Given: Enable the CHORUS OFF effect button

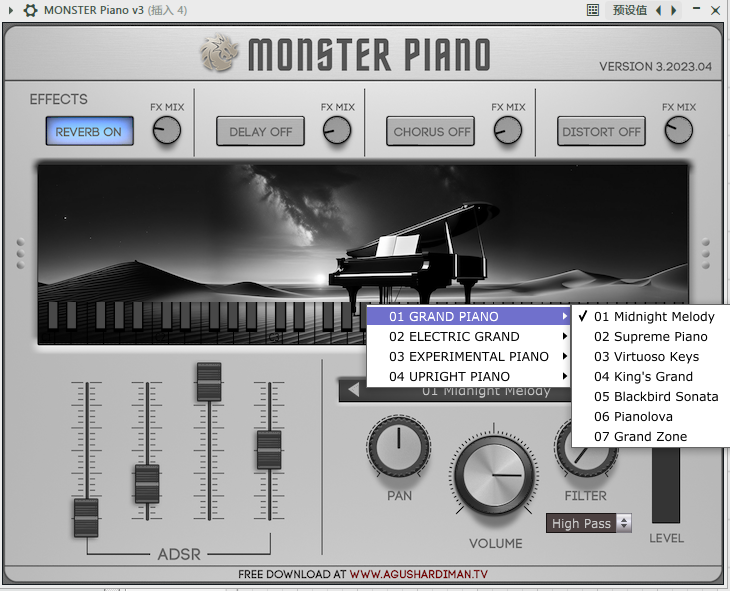Looking at the screenshot, I should [431, 131].
